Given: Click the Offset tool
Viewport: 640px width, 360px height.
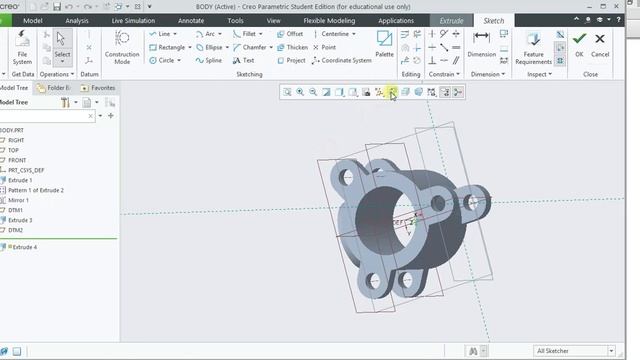Looking at the screenshot, I should click(290, 34).
